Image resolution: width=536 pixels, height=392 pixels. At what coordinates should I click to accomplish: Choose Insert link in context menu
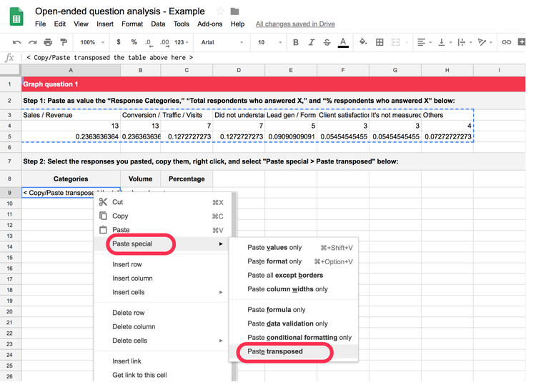pos(161,361)
